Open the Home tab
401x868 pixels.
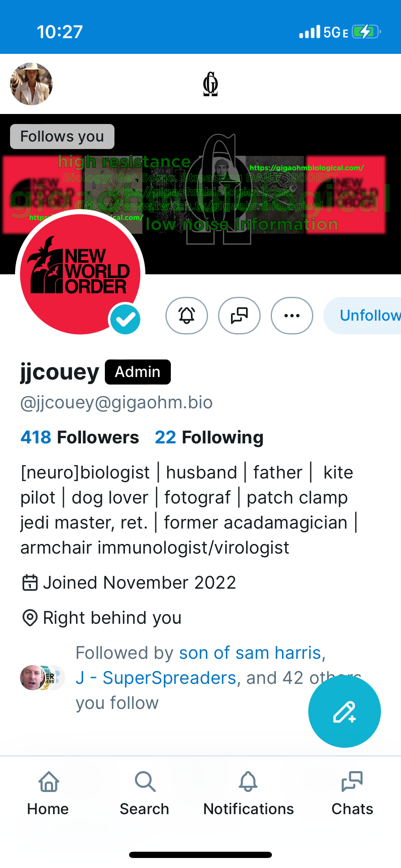click(x=48, y=793)
